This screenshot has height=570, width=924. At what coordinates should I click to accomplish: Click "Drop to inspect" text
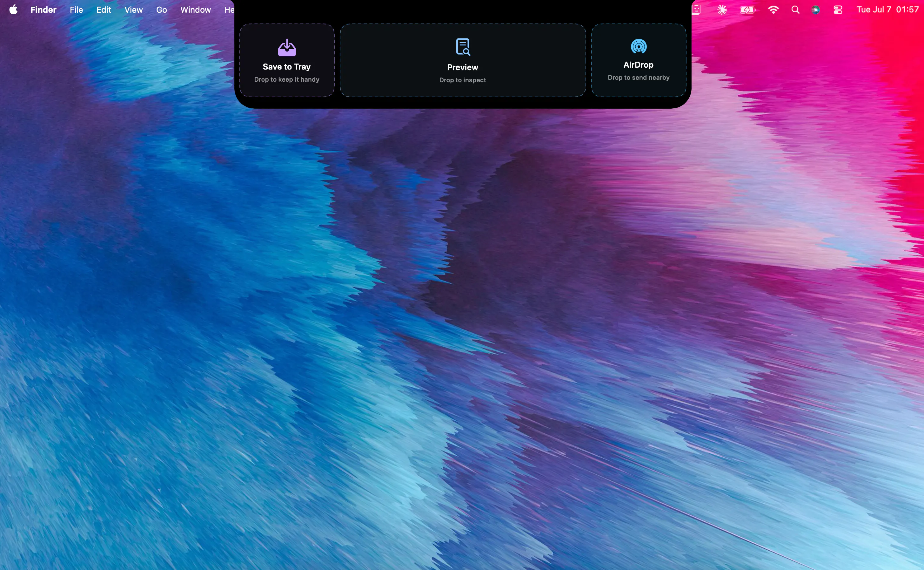coord(463,80)
